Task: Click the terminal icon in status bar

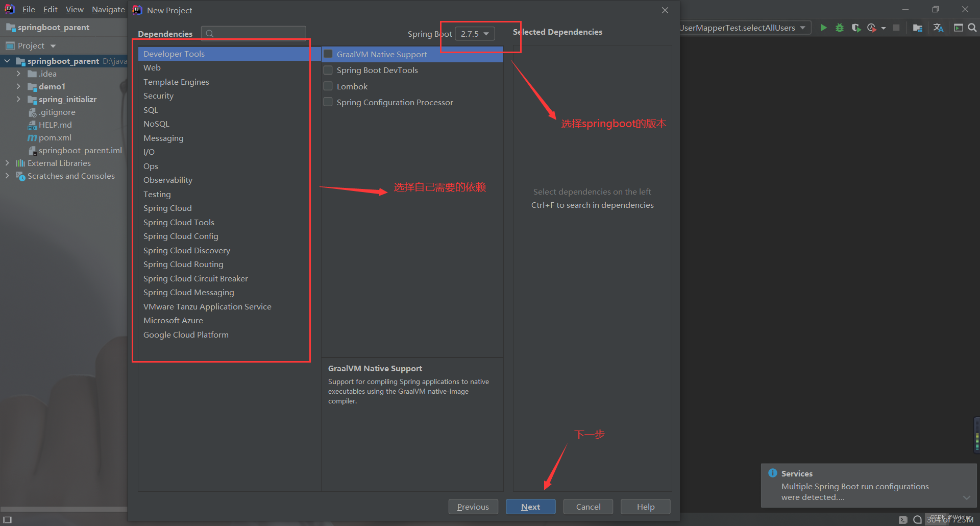Action: point(903,519)
